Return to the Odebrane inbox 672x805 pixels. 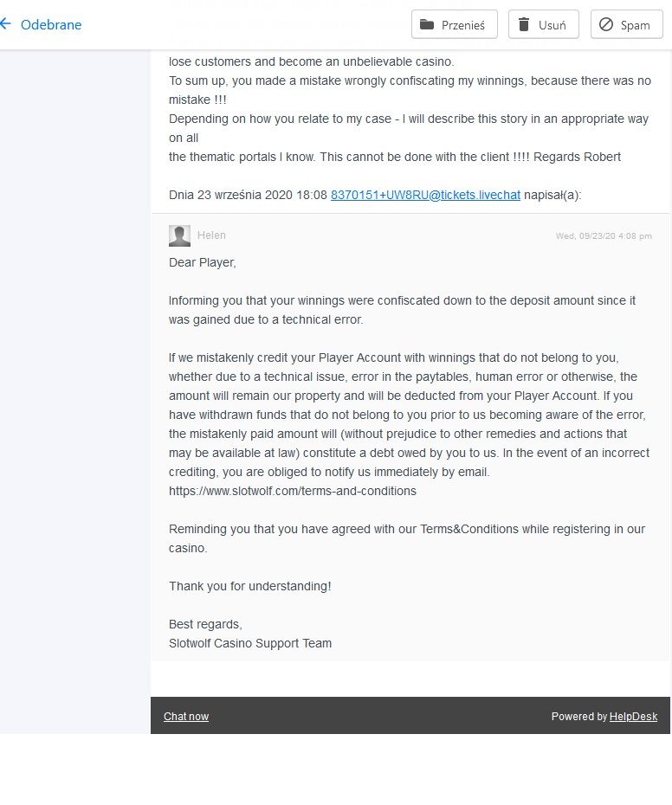pos(51,24)
